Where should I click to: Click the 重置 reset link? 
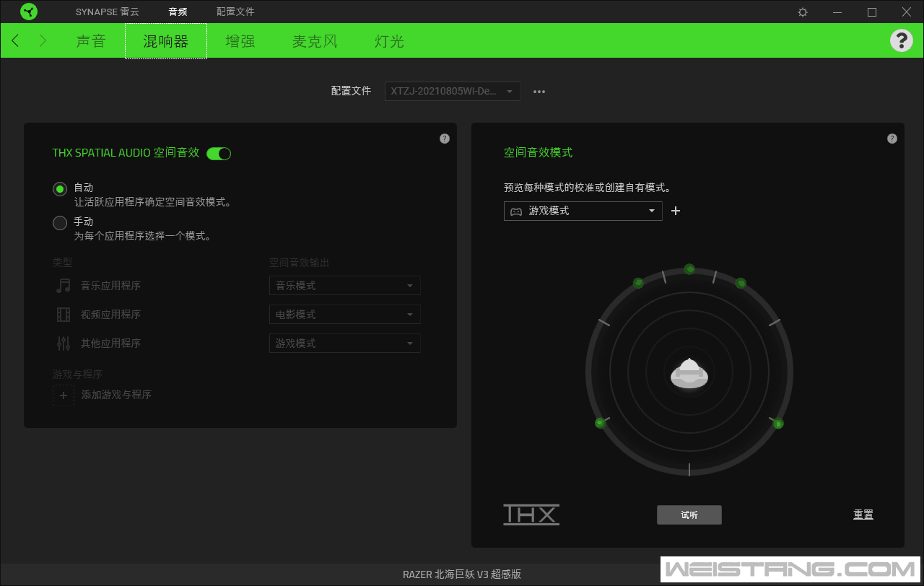point(863,515)
